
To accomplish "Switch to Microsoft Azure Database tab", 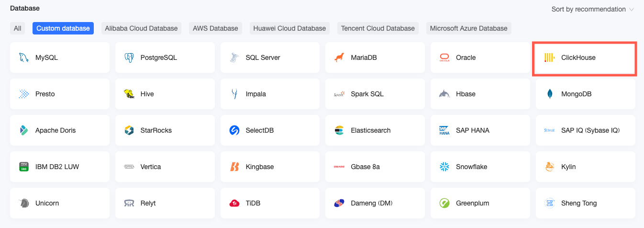I will [x=468, y=28].
